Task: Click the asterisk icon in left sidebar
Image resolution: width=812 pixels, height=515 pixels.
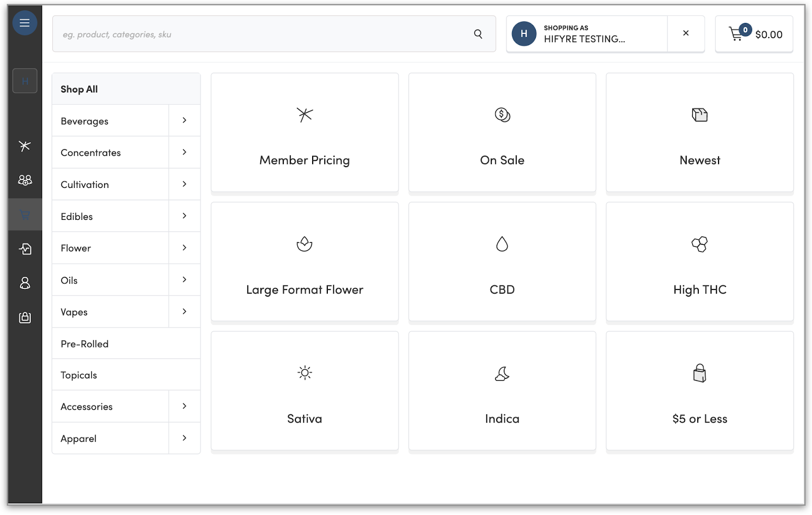Action: (24, 146)
